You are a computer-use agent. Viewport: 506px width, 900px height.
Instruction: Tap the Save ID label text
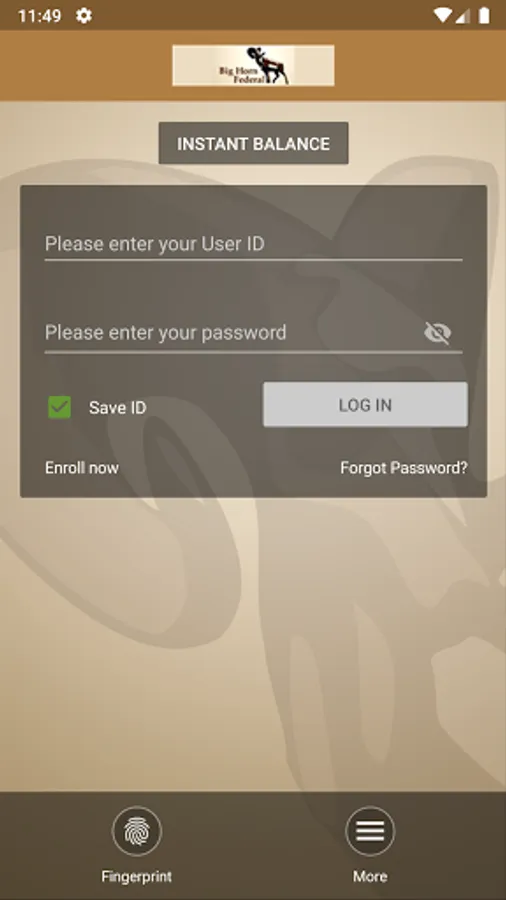click(x=118, y=408)
